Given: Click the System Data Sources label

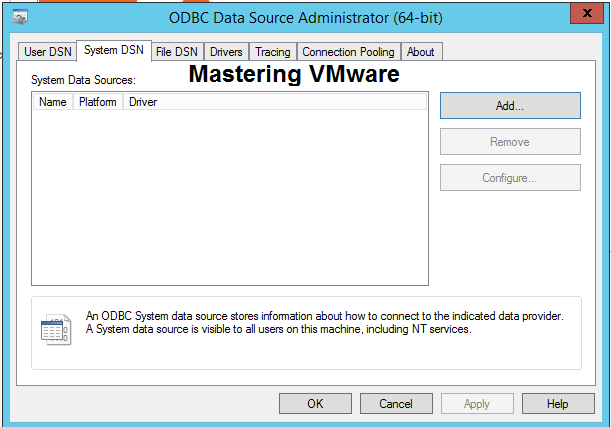Looking at the screenshot, I should pyautogui.click(x=83, y=80).
